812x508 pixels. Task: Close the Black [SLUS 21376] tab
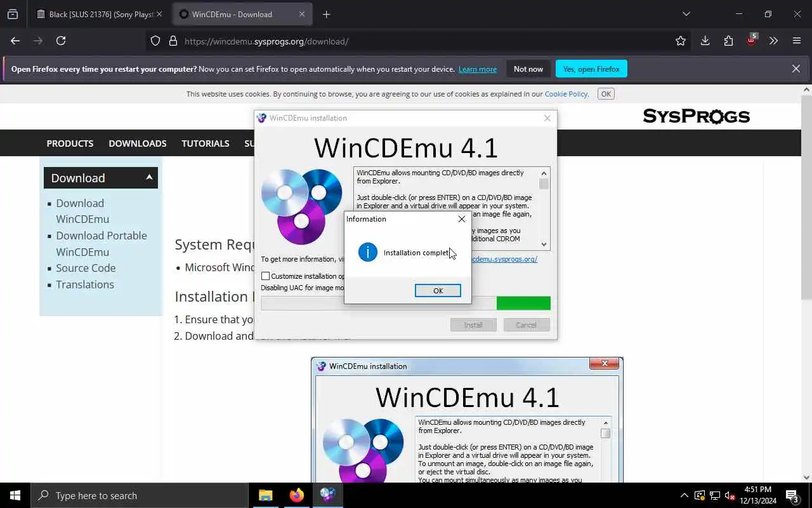[159, 14]
